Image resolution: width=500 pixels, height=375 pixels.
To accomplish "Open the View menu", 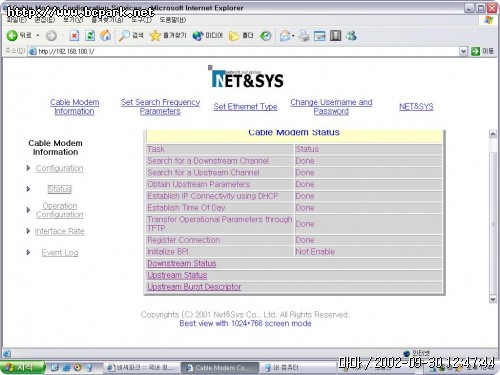I will (73, 20).
